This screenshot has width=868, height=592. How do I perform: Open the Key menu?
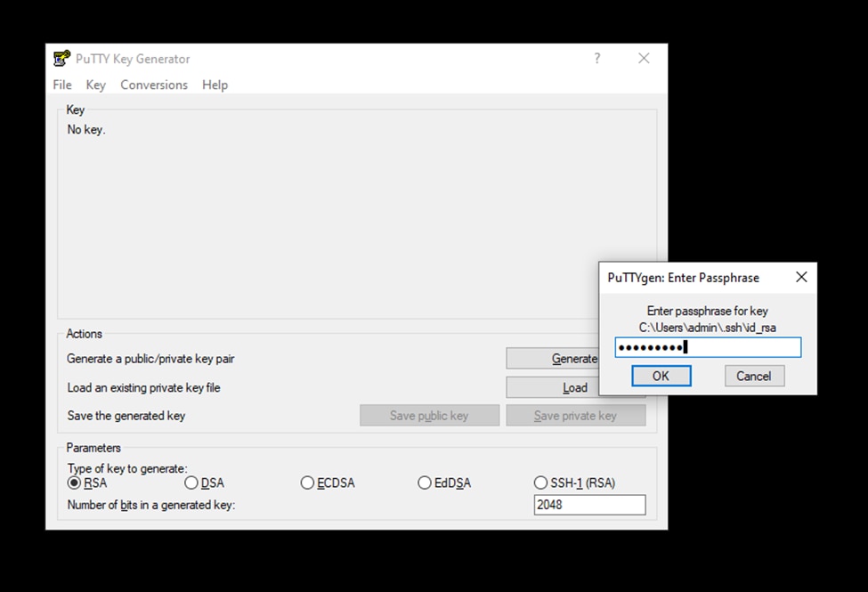pos(96,85)
